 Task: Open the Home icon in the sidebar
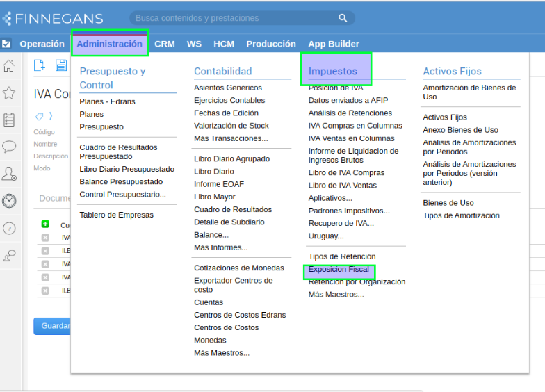[x=8, y=65]
